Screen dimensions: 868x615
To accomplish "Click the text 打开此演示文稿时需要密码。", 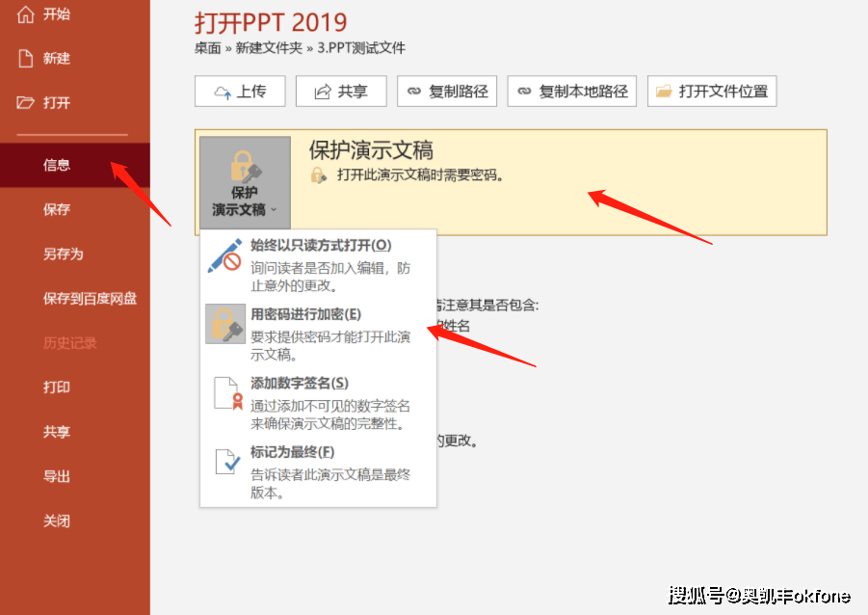I will (x=420, y=175).
